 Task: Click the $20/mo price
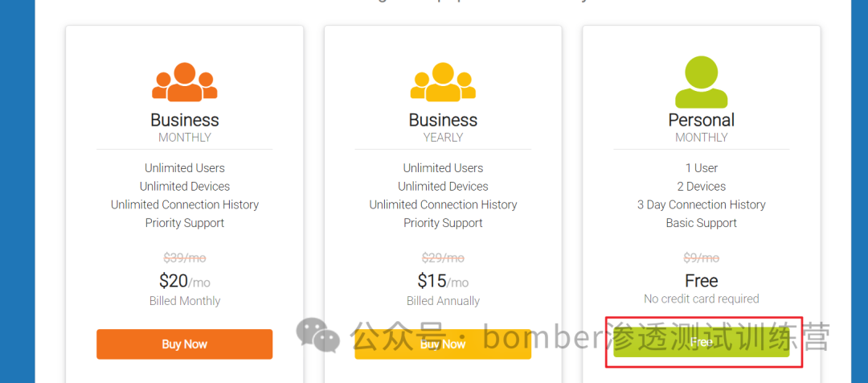click(x=184, y=282)
